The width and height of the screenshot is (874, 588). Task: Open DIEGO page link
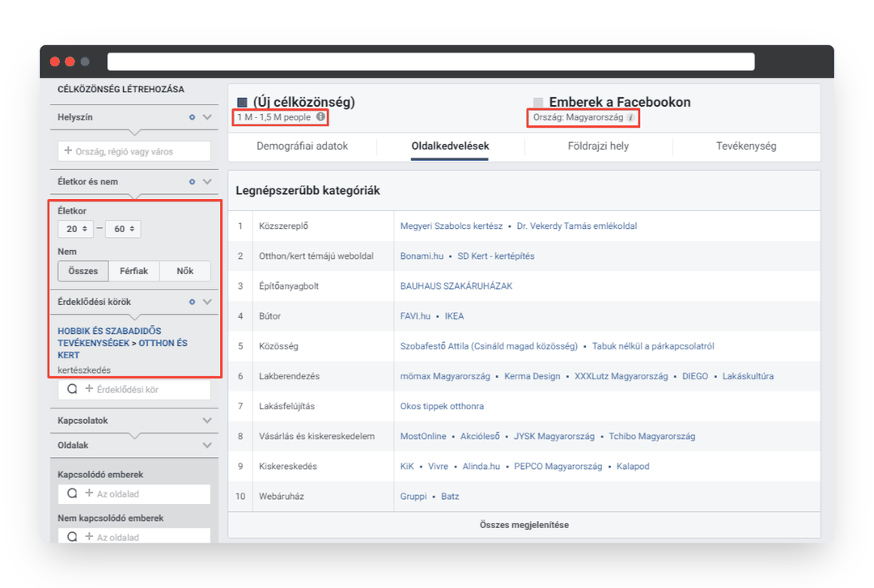(x=695, y=376)
